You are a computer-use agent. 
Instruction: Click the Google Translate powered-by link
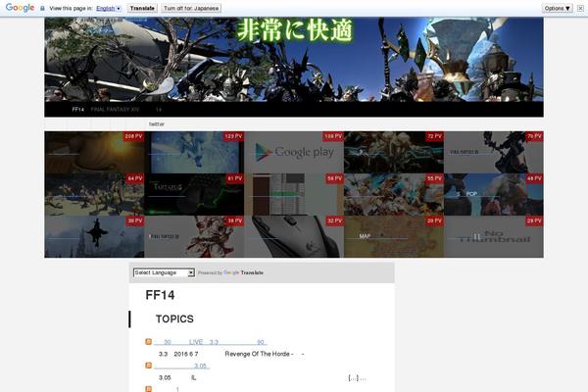243,272
